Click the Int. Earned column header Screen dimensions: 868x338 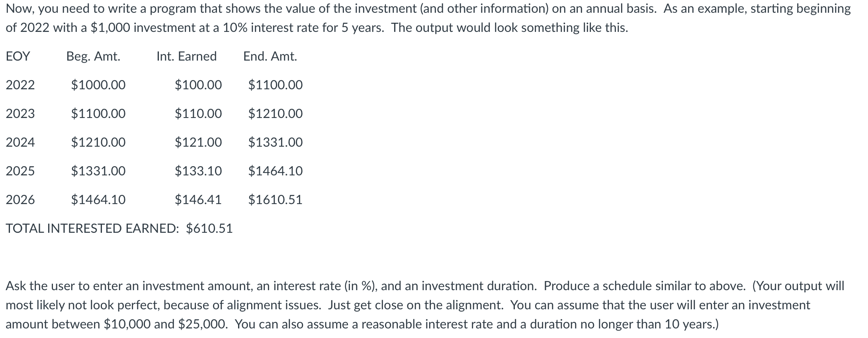(x=186, y=56)
